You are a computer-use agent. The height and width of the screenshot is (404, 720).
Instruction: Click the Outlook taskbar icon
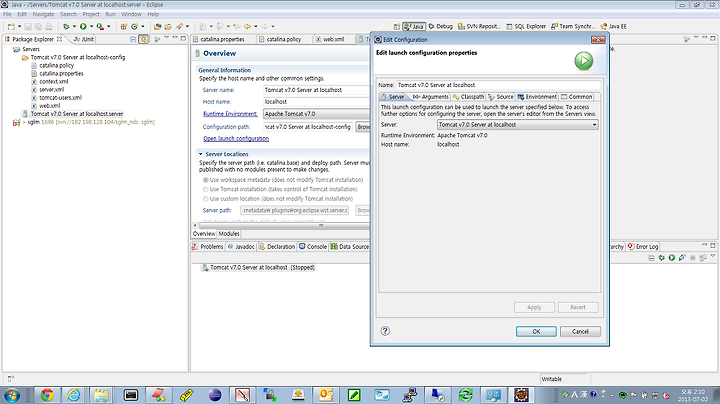(326, 395)
